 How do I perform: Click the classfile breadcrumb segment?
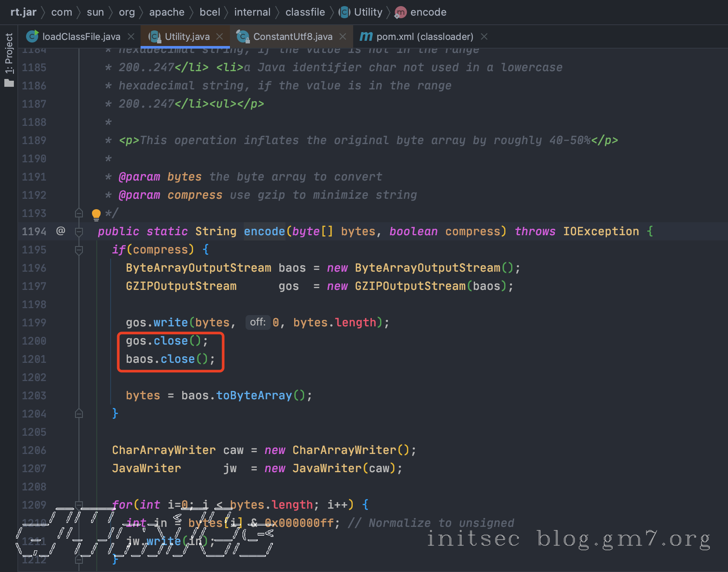coord(305,12)
